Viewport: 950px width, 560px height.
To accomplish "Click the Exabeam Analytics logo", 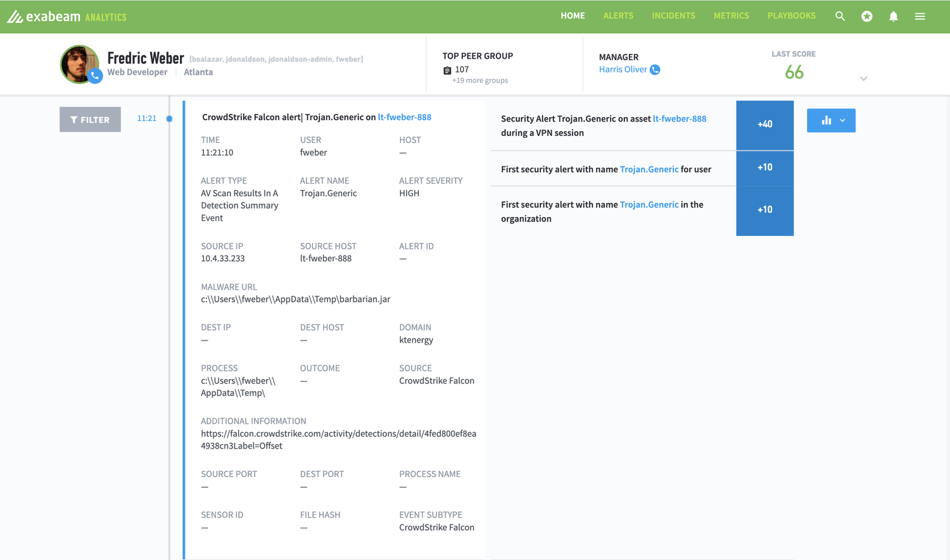I will pyautogui.click(x=66, y=16).
